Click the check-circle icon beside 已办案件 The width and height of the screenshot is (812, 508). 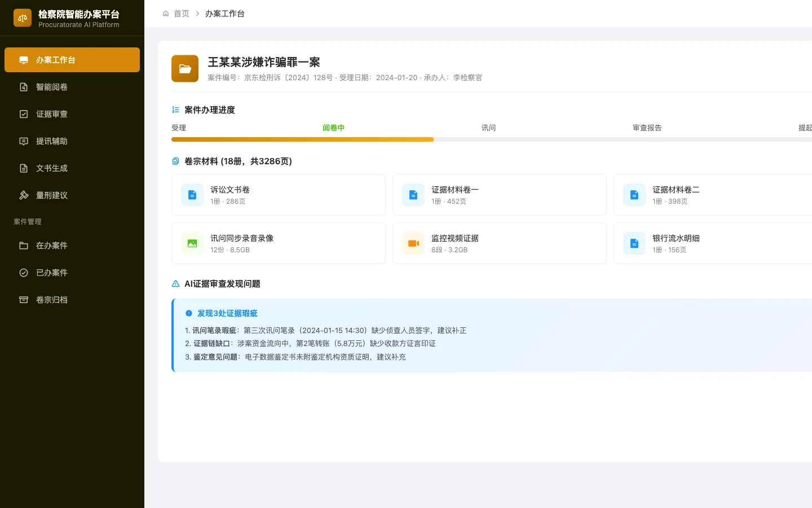[x=24, y=273]
